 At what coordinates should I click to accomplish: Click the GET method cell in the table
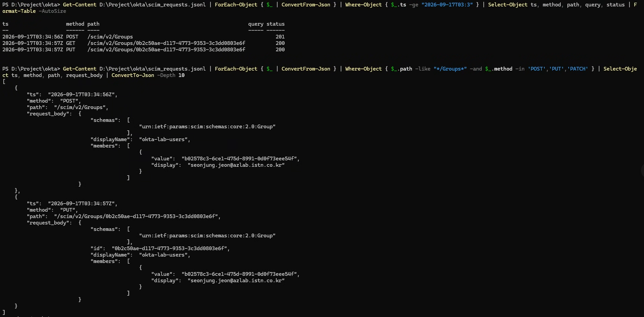(71, 43)
